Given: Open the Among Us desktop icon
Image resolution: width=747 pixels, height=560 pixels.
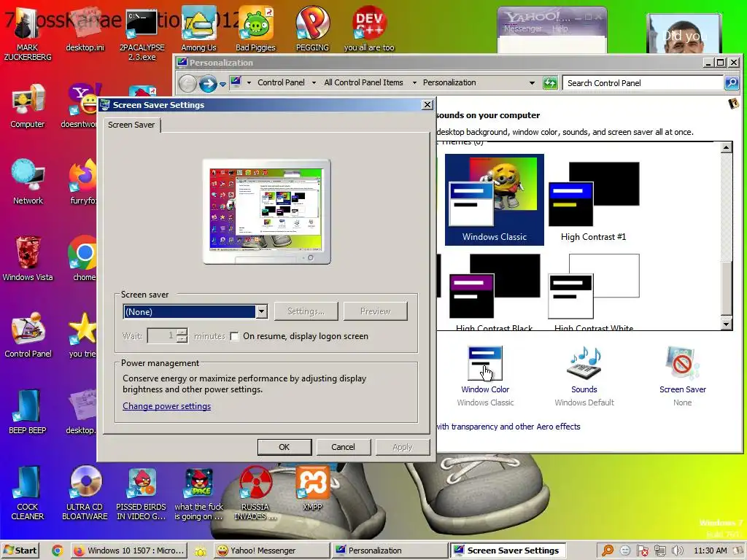Looking at the screenshot, I should pyautogui.click(x=198, y=28).
